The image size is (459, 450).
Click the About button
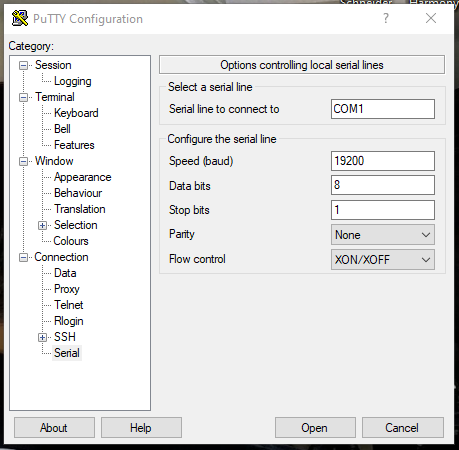click(x=54, y=427)
